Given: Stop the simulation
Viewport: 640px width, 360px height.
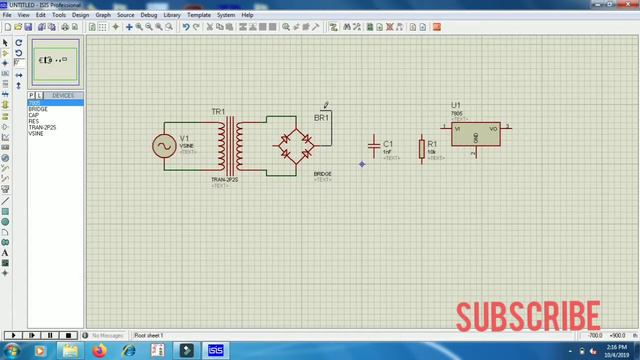Looking at the screenshot, I should (x=68, y=335).
